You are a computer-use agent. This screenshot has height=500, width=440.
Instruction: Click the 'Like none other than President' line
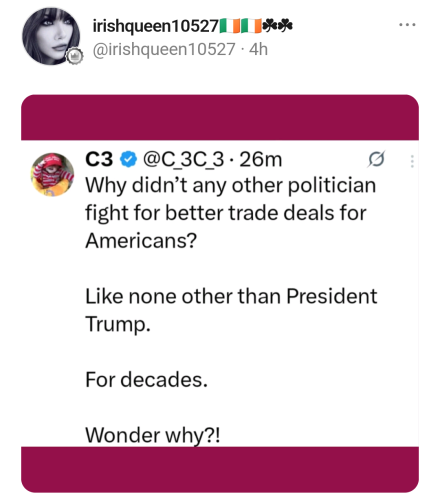point(231,296)
